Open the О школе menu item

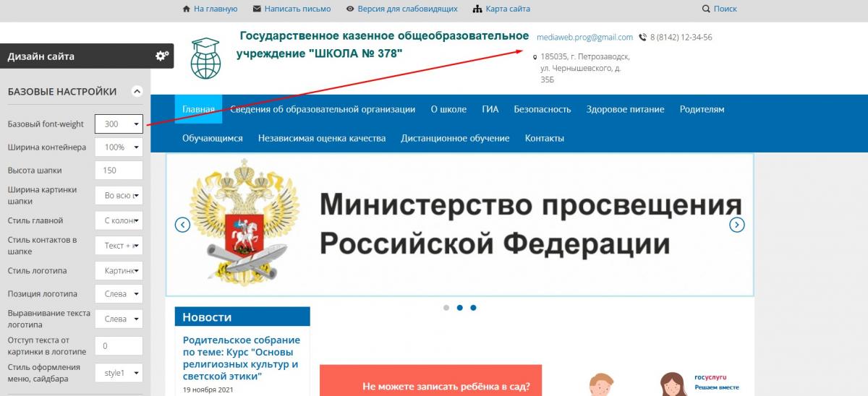point(448,109)
